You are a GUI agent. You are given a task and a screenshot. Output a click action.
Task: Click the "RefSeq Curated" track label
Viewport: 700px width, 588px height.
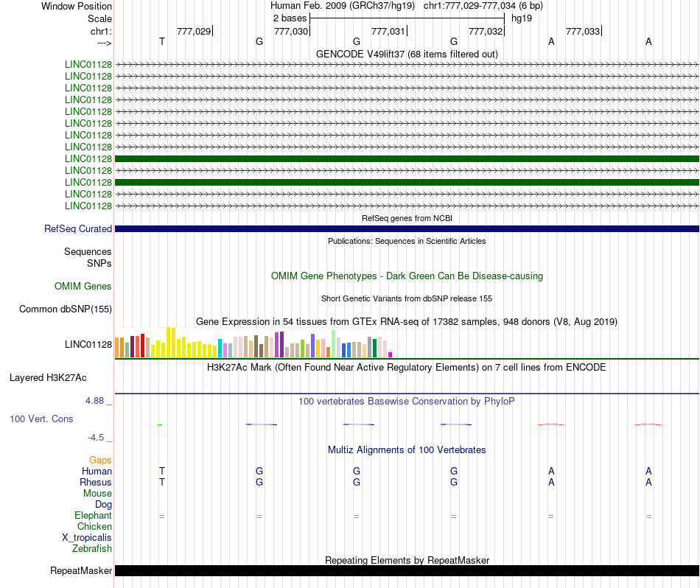77,228
